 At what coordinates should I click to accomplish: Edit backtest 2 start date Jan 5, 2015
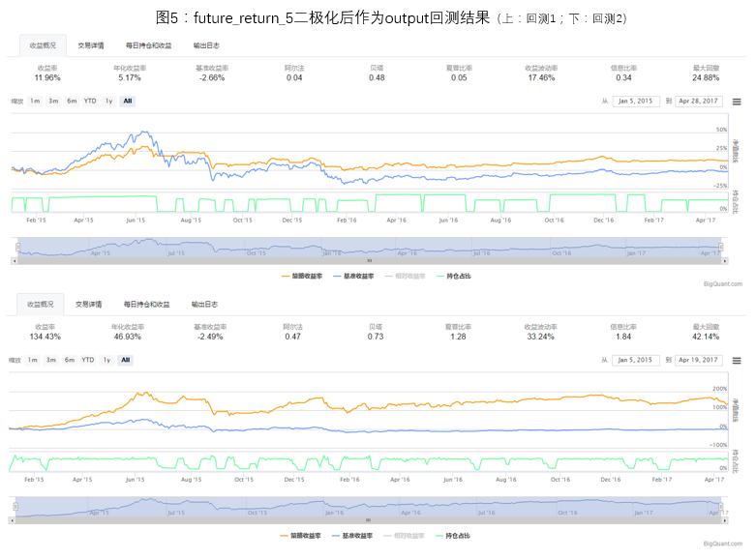[x=635, y=360]
